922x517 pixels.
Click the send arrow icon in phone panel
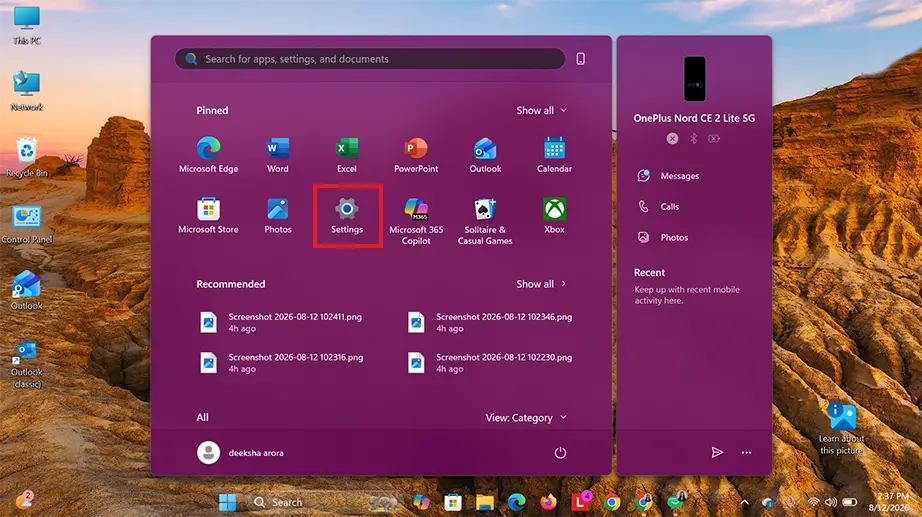pos(717,452)
